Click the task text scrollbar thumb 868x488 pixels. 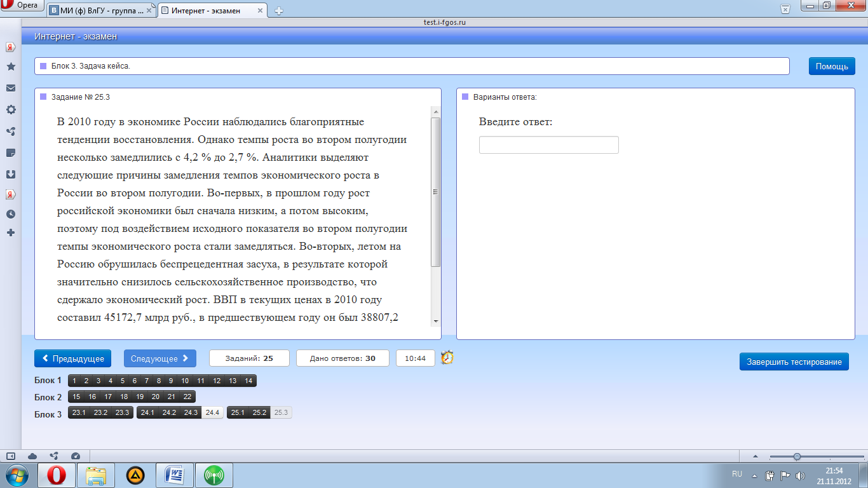pos(436,192)
